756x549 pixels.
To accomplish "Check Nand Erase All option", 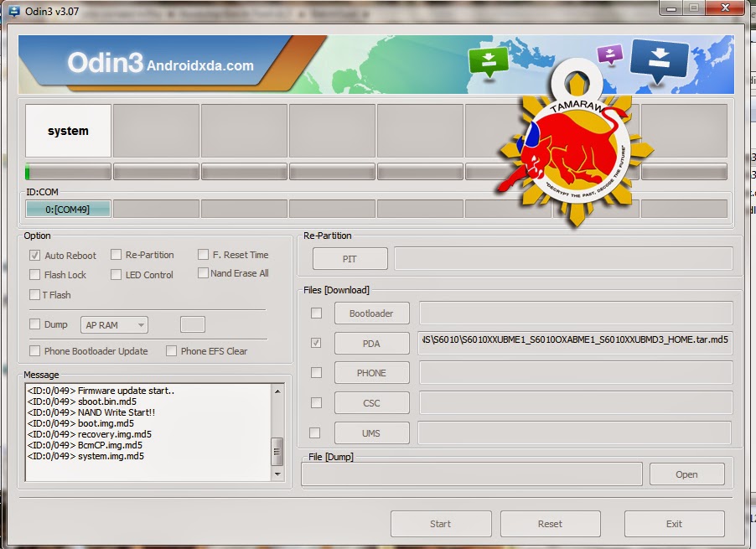I will click(x=203, y=272).
